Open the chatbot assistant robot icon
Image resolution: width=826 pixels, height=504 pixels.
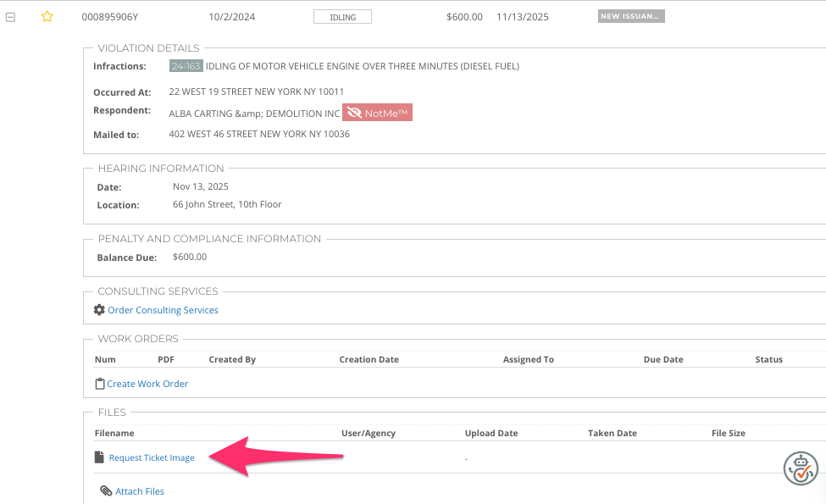click(x=801, y=468)
